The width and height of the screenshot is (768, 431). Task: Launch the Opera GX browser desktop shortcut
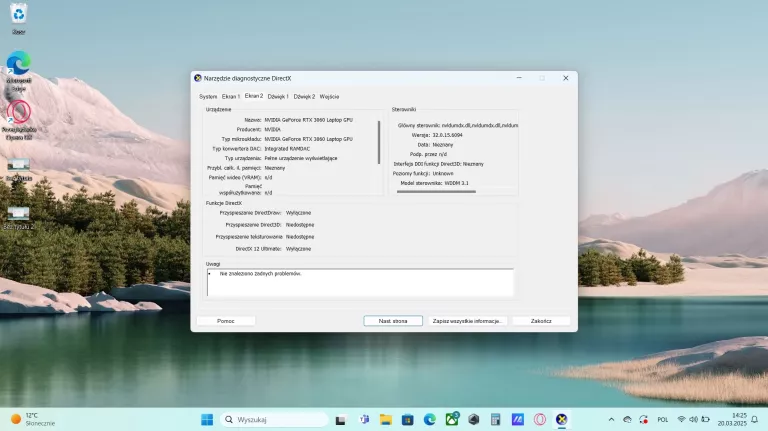(x=19, y=120)
